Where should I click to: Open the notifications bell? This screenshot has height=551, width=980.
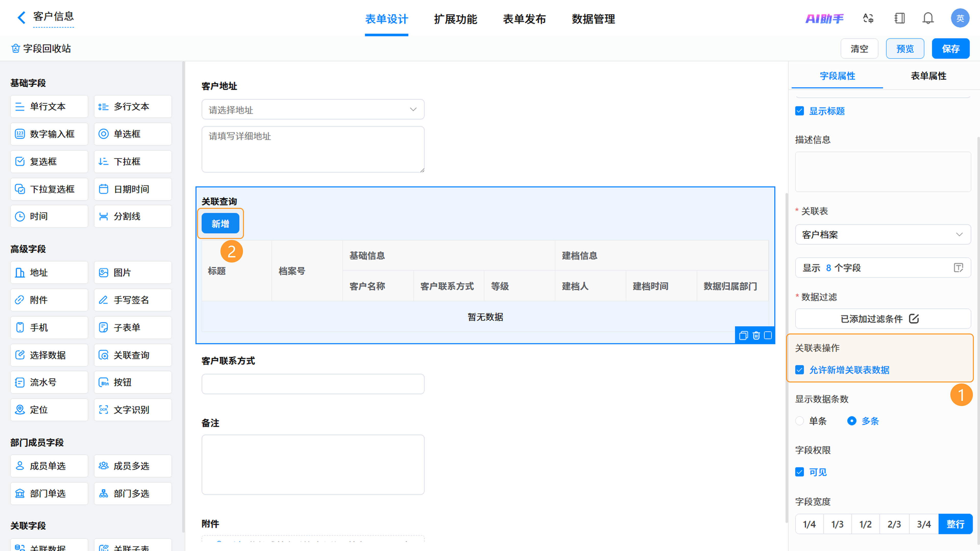(x=928, y=18)
